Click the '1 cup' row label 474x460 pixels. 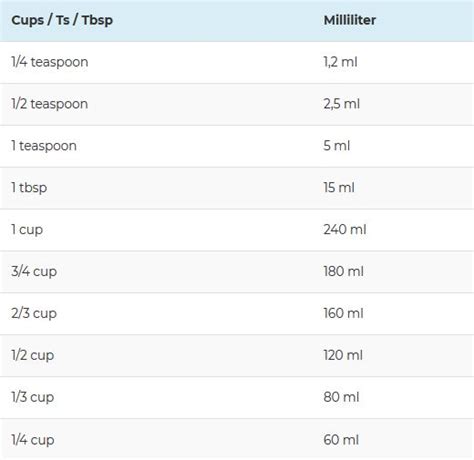[27, 230]
